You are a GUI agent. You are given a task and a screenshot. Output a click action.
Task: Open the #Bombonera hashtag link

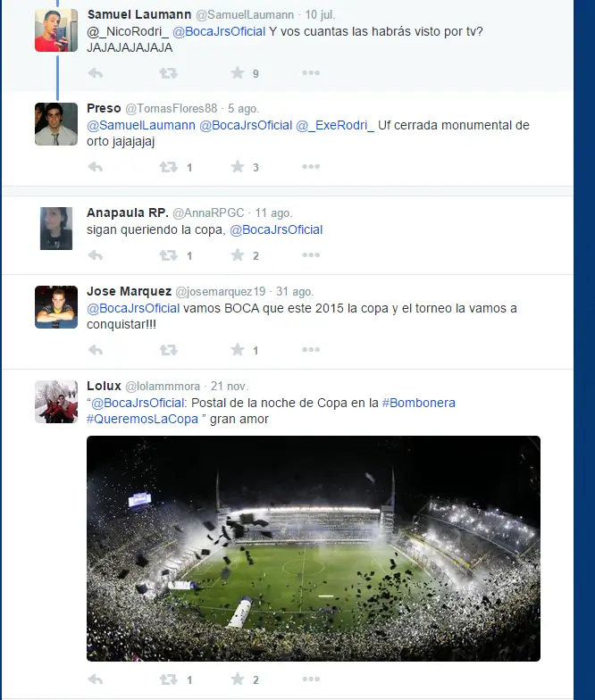click(x=418, y=403)
